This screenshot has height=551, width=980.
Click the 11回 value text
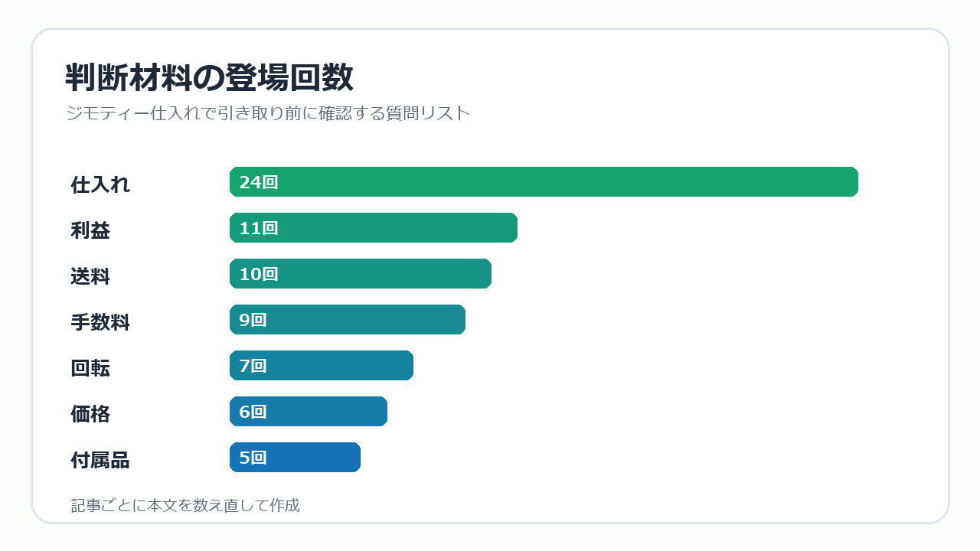[x=259, y=228]
